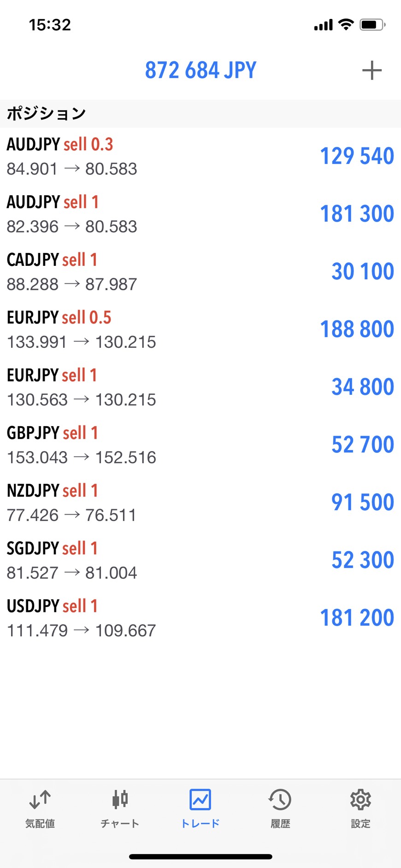401x868 pixels.
Task: Switch to the チャート tab label
Action: tap(120, 823)
